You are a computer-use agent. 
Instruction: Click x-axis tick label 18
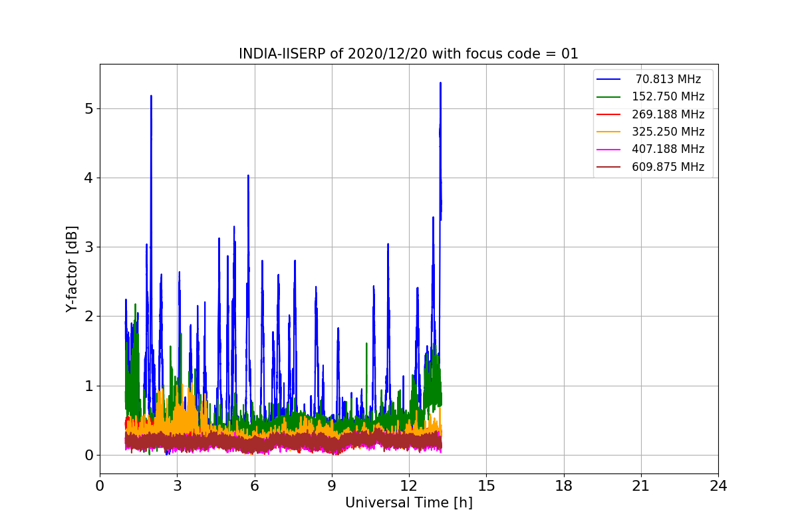[x=563, y=486]
